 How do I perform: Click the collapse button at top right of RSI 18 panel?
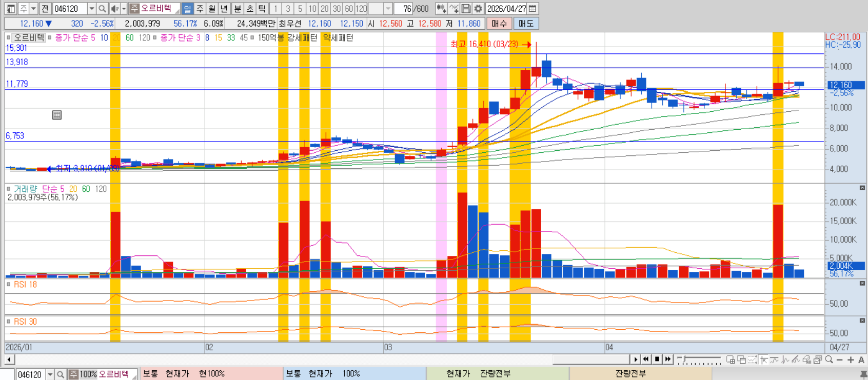click(862, 283)
